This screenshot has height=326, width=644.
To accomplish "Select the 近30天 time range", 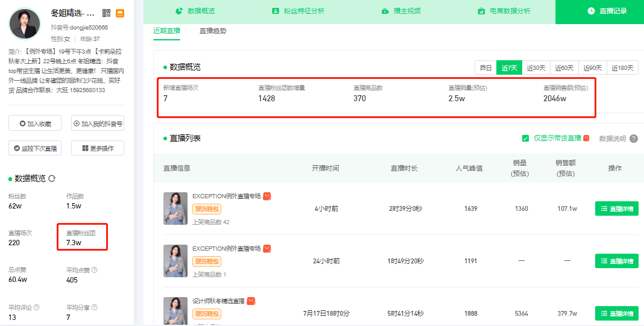I will (x=536, y=67).
